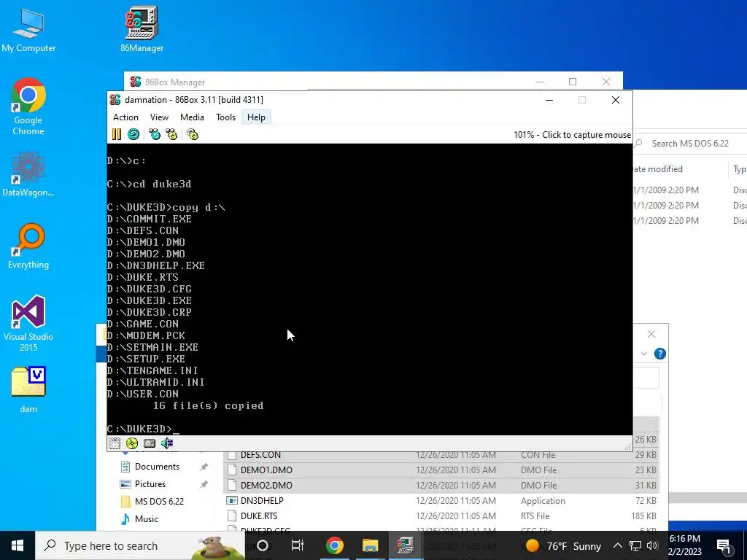This screenshot has height=560, width=747.
Task: Select the 86Manager desktop icon
Action: pyautogui.click(x=142, y=29)
